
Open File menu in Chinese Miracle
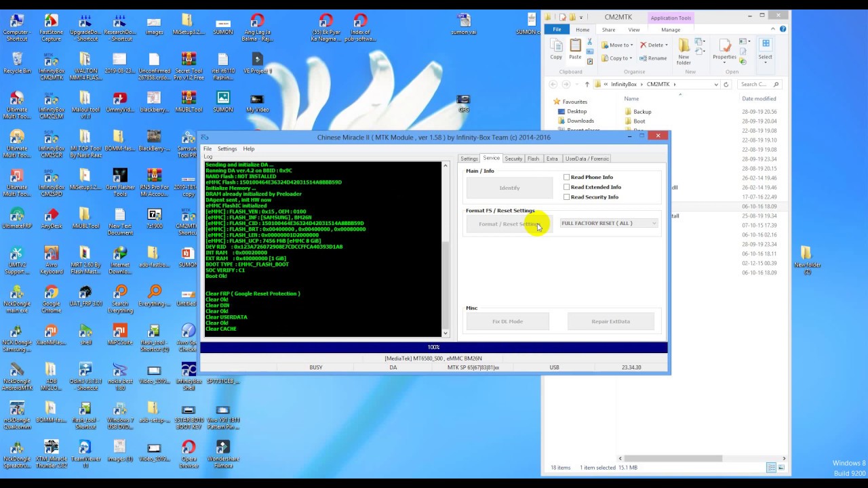click(208, 149)
